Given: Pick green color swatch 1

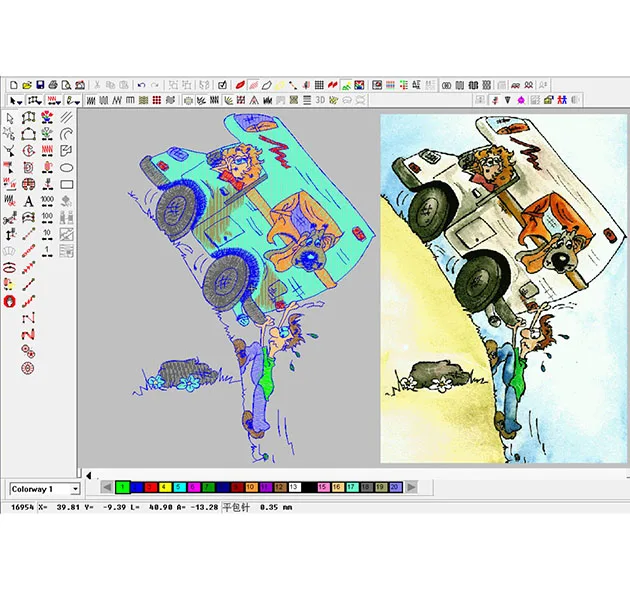Looking at the screenshot, I should (x=123, y=487).
